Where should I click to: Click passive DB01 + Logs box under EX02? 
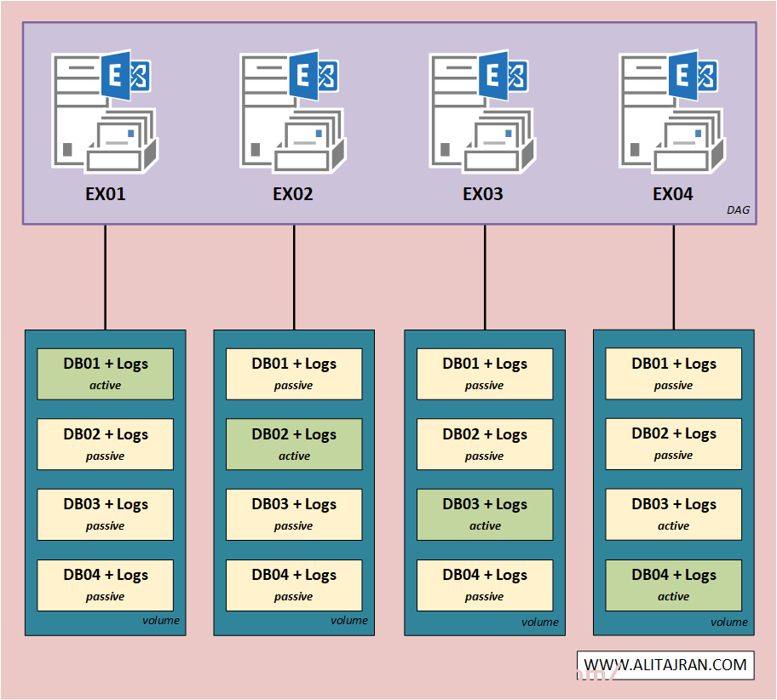click(294, 374)
